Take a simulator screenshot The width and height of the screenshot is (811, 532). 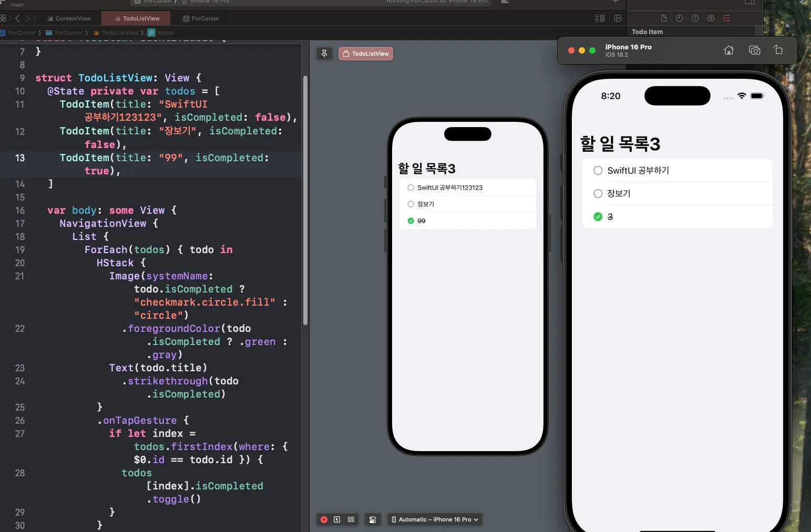tap(754, 50)
